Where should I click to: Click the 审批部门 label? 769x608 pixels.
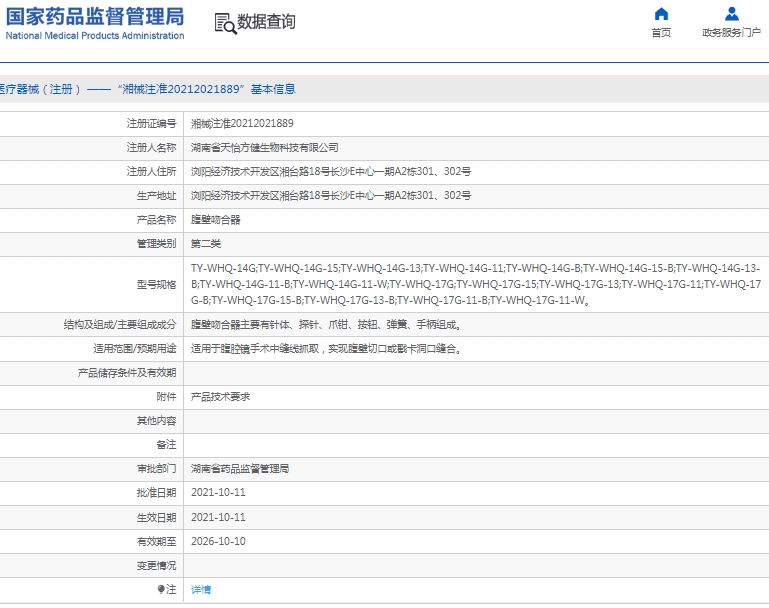[156, 469]
